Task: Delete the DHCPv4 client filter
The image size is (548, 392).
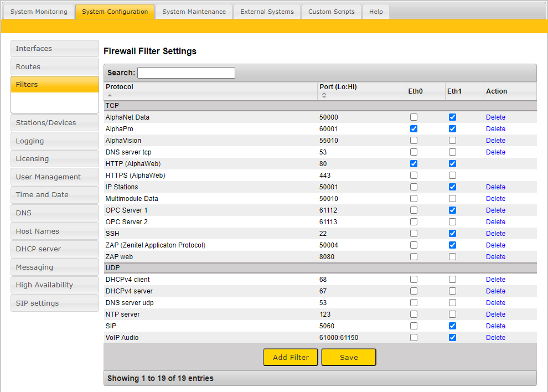Action: tap(495, 280)
